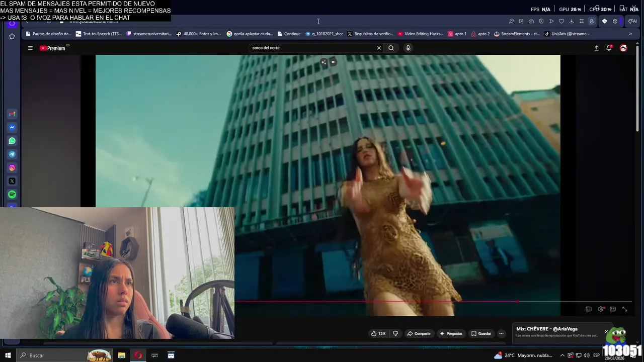Open Messenger in the Opera sidebar
The width and height of the screenshot is (644, 362).
coord(12,127)
